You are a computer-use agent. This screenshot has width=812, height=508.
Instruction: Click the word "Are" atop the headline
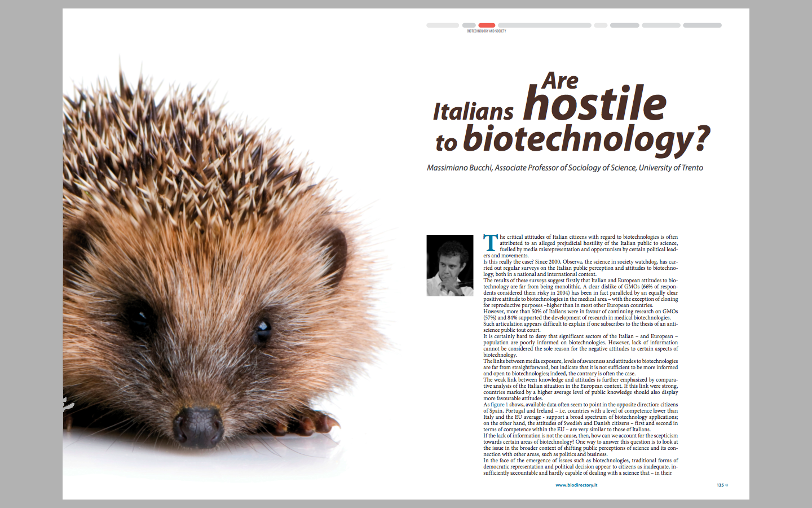[560, 81]
